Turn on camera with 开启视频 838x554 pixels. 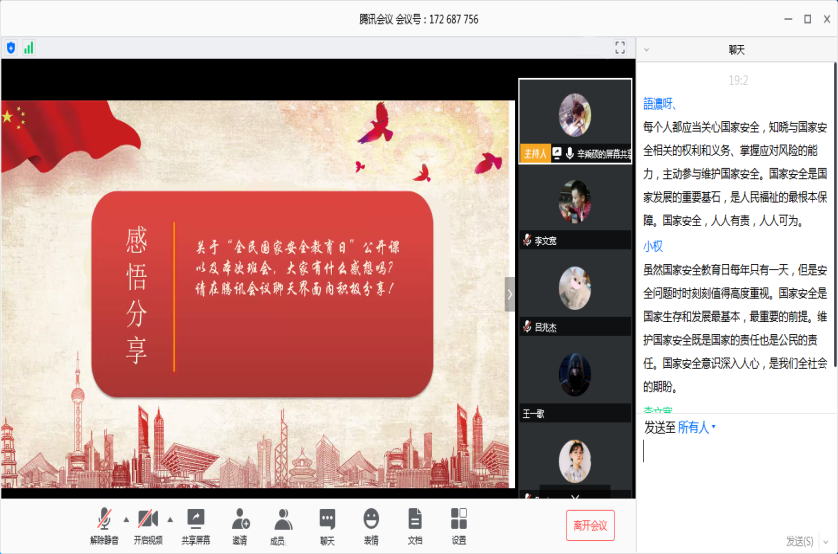pos(147,520)
